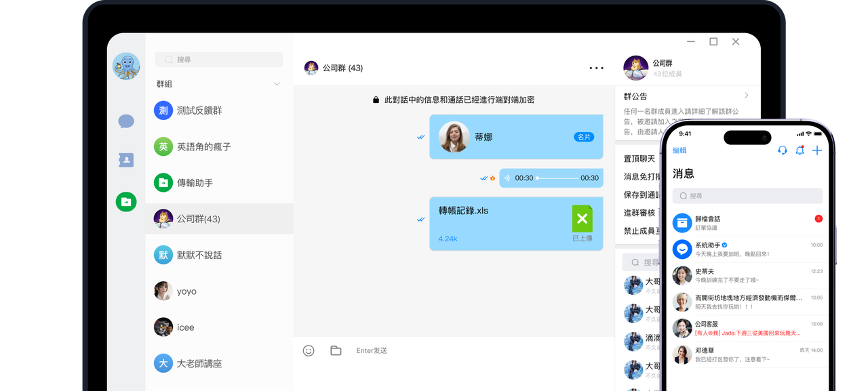This screenshot has height=391, width=868.
Task: Maximize the desktop chat window
Action: (x=713, y=41)
